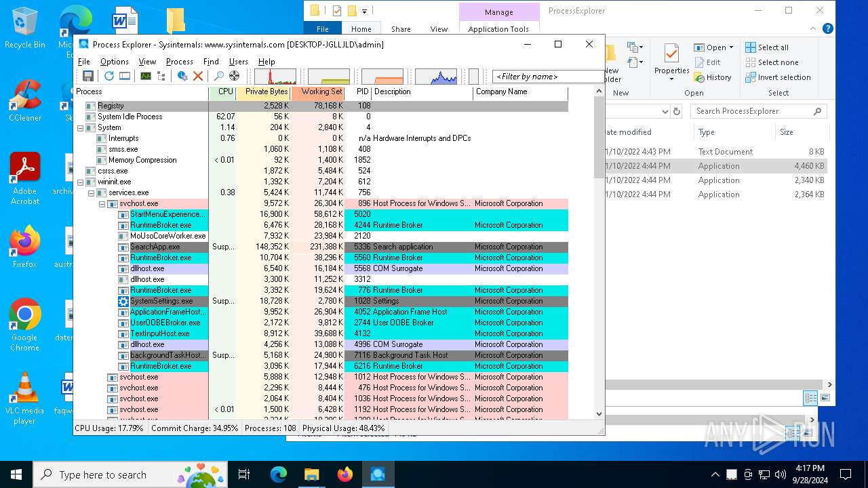Image resolution: width=868 pixels, height=488 pixels.
Task: Click Invert selection in Explorer ribbon
Action: pyautogui.click(x=778, y=77)
